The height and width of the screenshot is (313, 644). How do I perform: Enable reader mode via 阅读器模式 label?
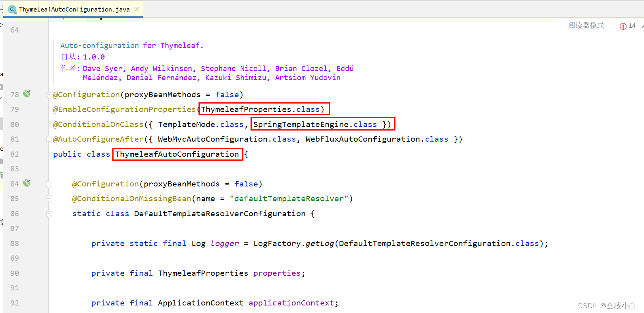[586, 25]
